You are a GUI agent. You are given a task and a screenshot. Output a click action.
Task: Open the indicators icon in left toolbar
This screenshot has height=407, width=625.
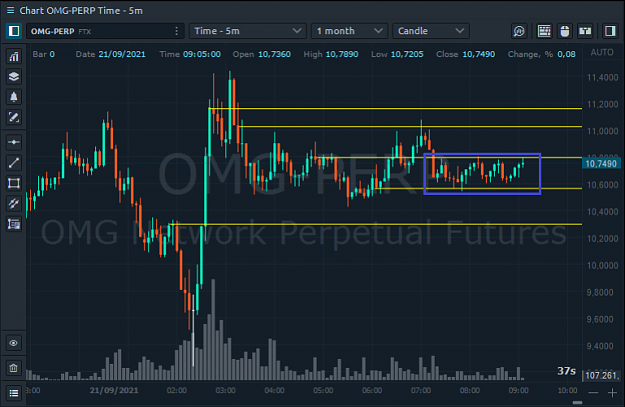(x=14, y=57)
